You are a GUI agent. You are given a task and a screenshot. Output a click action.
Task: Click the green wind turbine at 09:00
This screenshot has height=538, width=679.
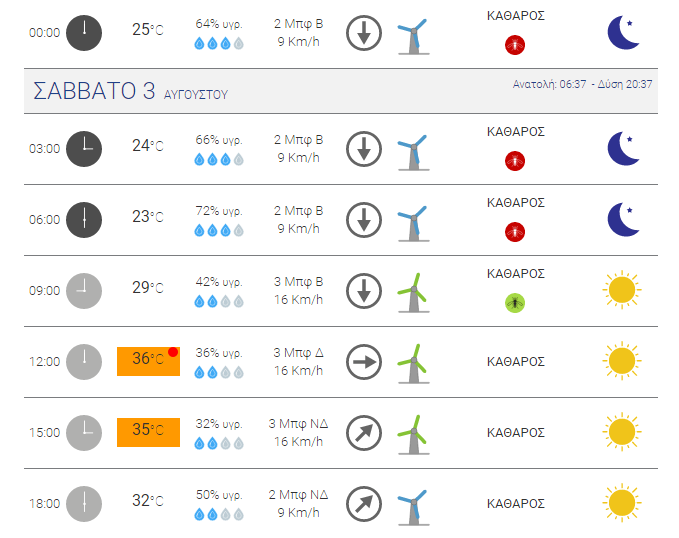coord(414,292)
